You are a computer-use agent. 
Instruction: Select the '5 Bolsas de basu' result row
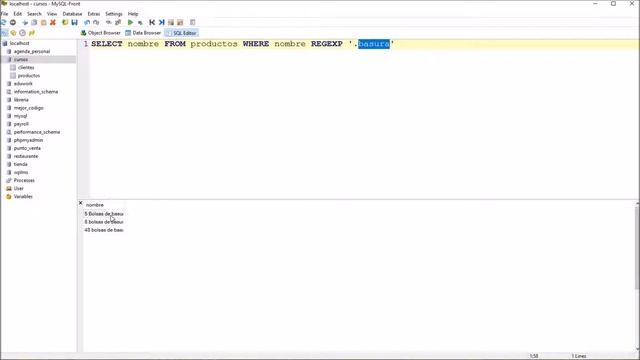point(104,214)
